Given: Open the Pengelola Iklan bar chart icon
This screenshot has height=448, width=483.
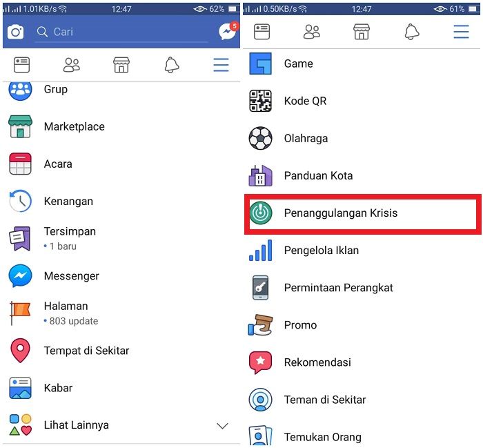Looking at the screenshot, I should pyautogui.click(x=260, y=250).
